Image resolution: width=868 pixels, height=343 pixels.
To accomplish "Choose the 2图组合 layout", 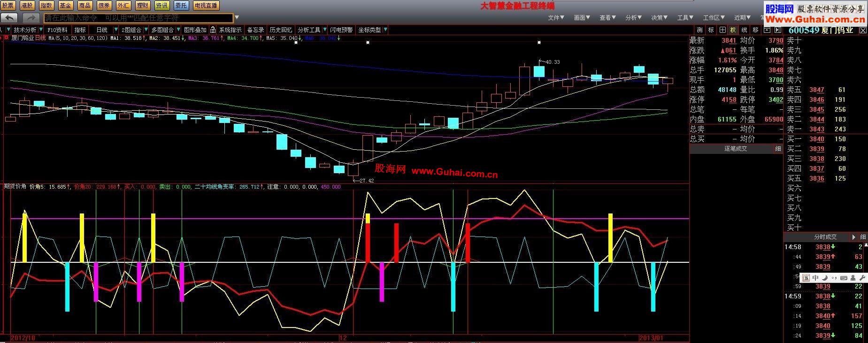I will (x=131, y=30).
